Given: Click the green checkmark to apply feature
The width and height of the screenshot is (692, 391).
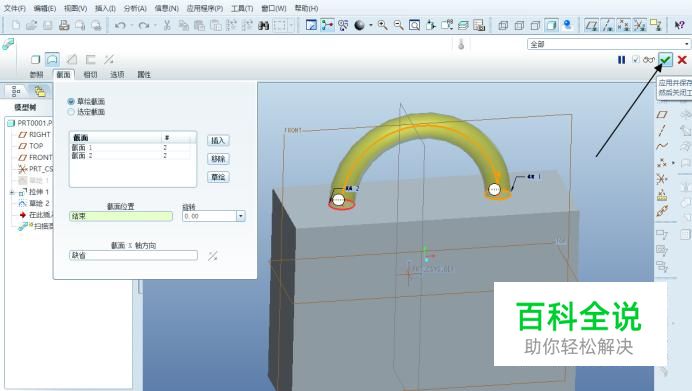Looking at the screenshot, I should click(x=666, y=60).
